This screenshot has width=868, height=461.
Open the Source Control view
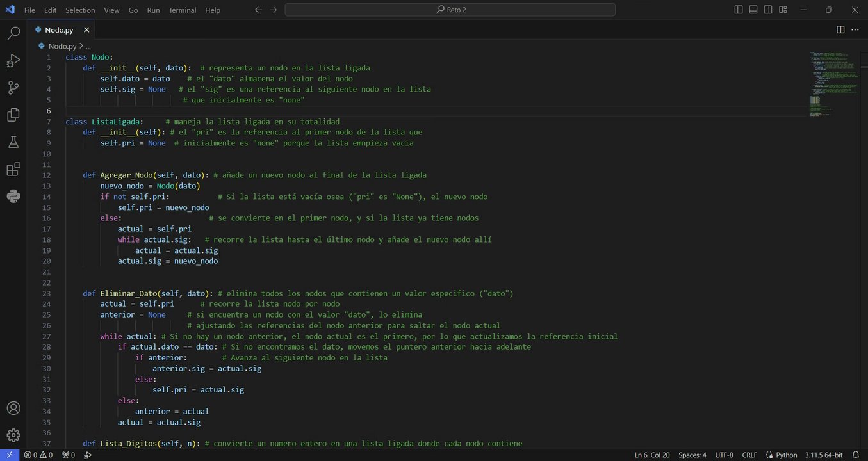13,88
